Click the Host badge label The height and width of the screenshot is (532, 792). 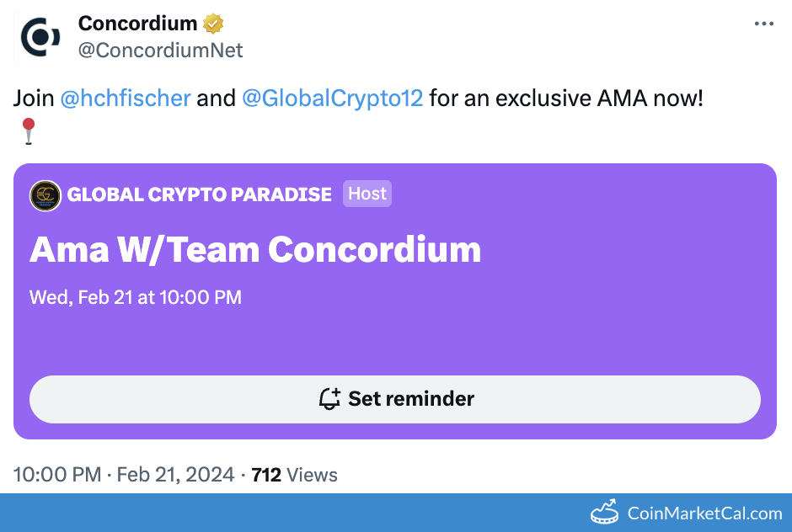pos(367,194)
